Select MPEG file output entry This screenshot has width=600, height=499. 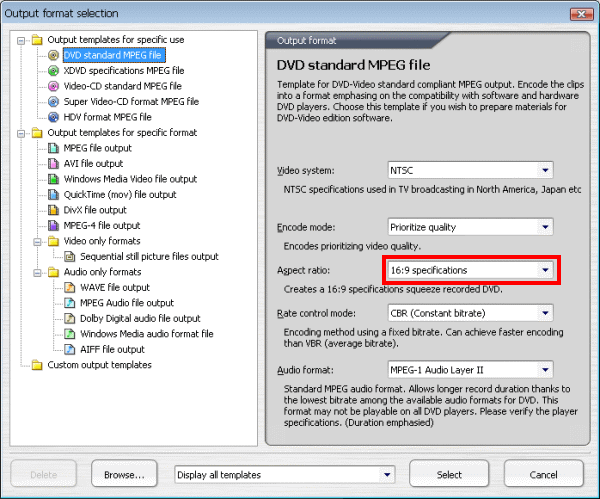coord(98,148)
